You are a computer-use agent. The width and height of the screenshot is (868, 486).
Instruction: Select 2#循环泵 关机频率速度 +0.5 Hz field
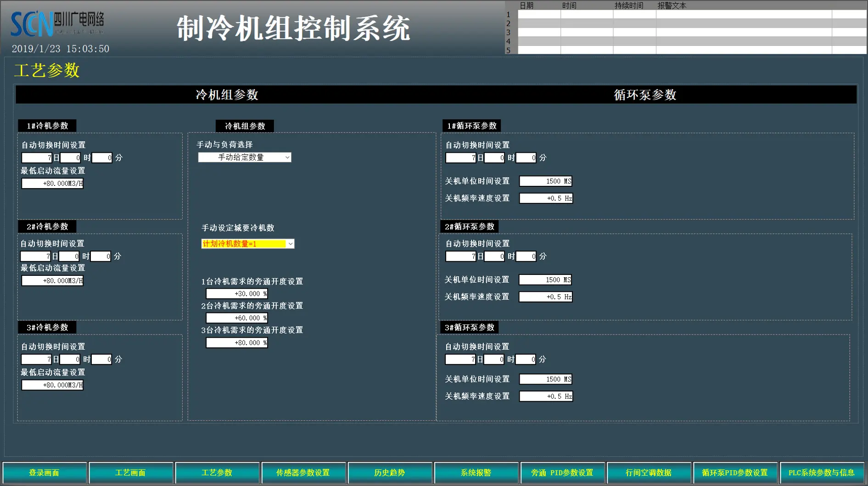coord(545,297)
